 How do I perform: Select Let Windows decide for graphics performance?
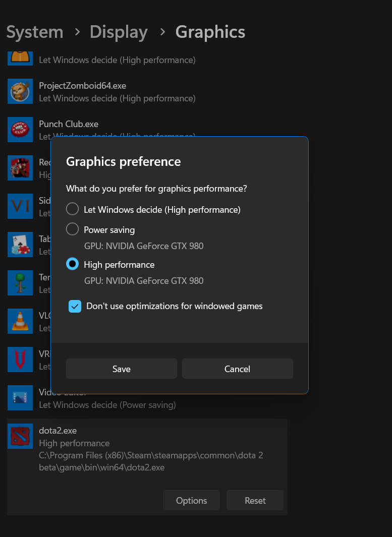(72, 209)
